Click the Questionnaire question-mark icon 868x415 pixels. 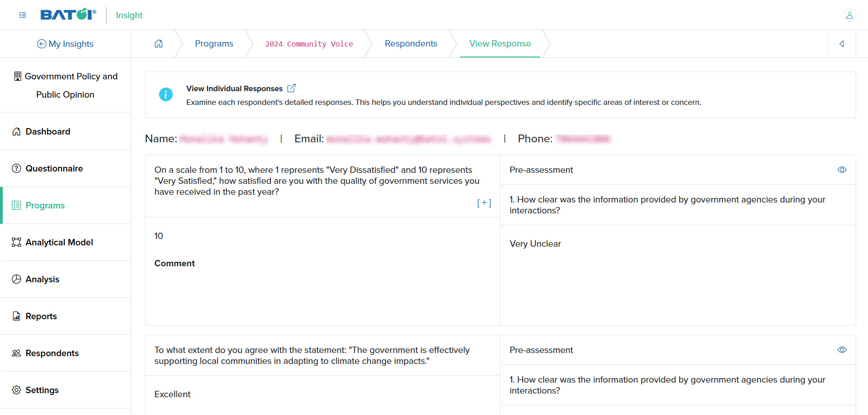(16, 168)
